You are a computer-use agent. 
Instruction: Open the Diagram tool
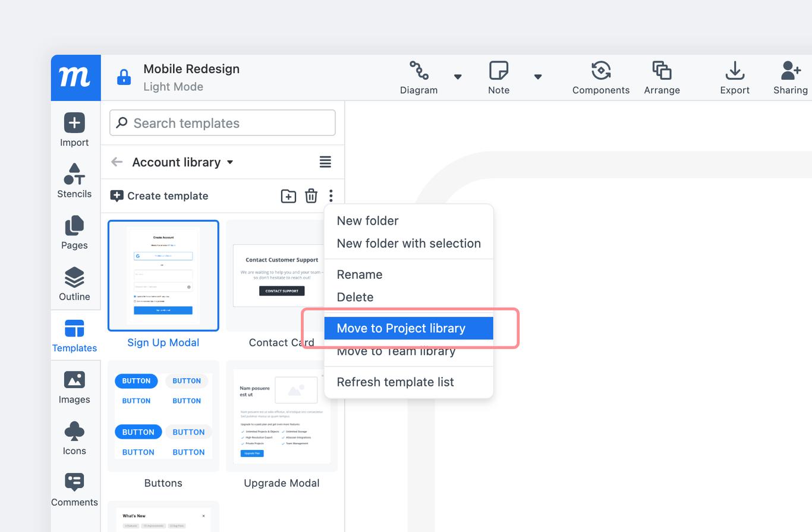pyautogui.click(x=418, y=78)
